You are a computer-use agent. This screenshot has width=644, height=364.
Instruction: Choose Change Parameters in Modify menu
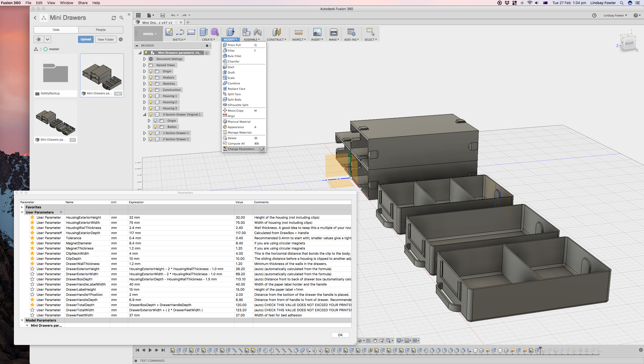coord(244,149)
